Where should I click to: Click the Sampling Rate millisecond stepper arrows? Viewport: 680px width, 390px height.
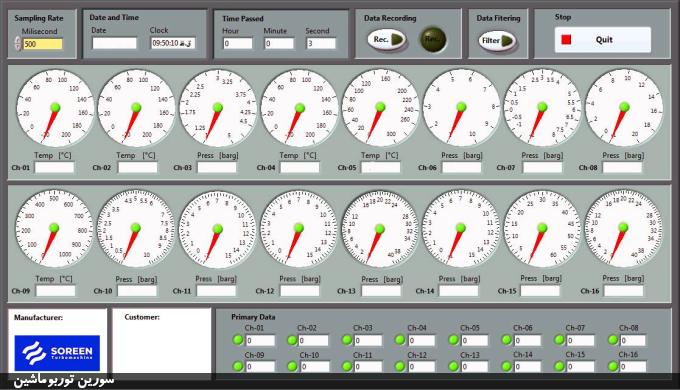pos(18,43)
